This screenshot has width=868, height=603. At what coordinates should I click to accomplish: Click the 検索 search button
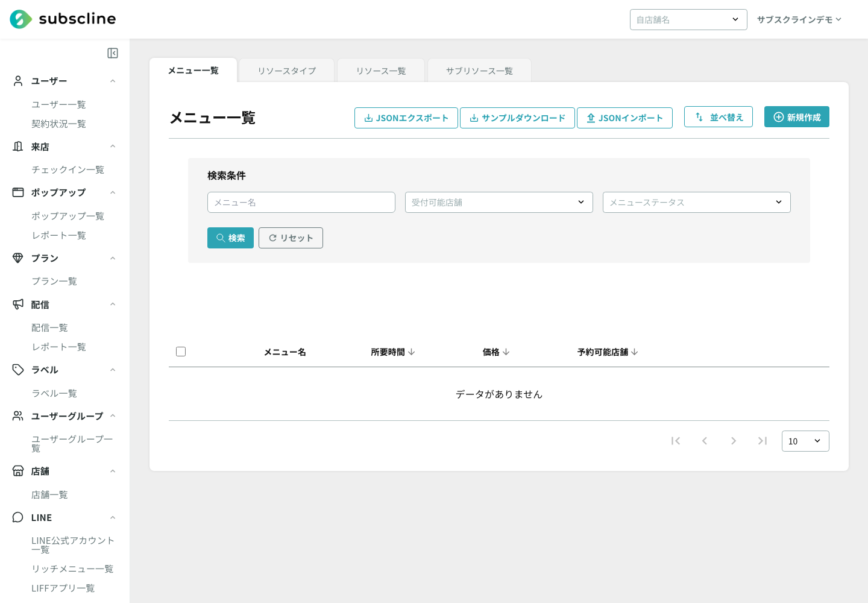click(230, 238)
